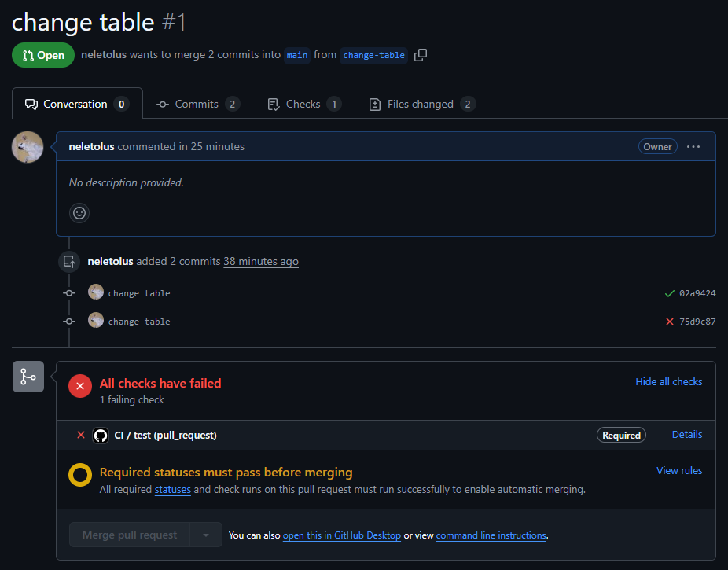The width and height of the screenshot is (728, 570).
Task: Click the merge branch icon beside the checks box
Action: (28, 377)
